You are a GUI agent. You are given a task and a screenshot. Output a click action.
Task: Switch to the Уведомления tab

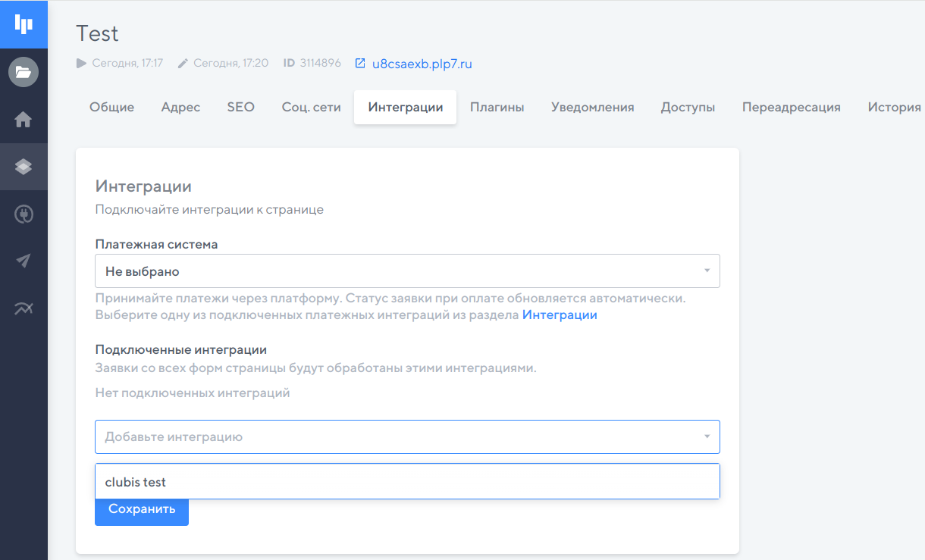[592, 107]
